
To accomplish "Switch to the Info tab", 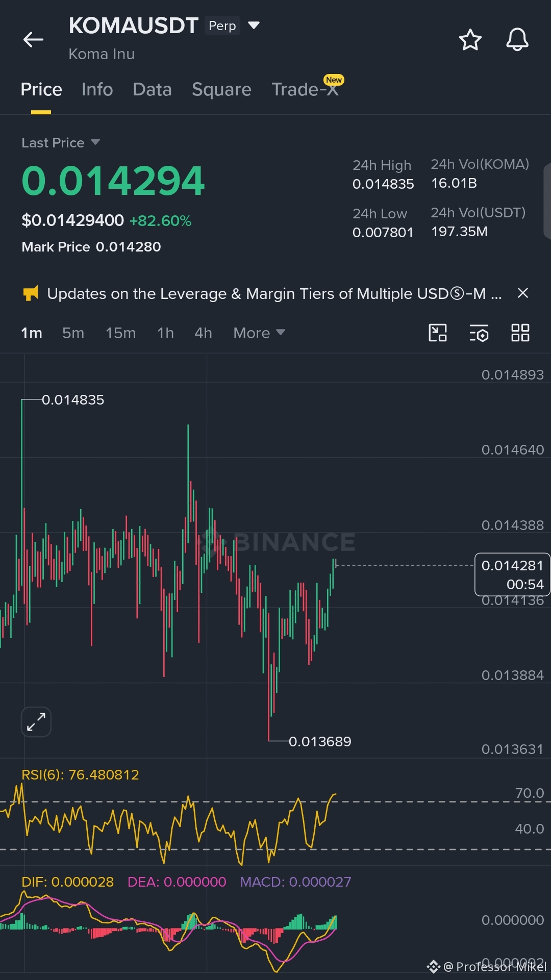I will pyautogui.click(x=97, y=89).
